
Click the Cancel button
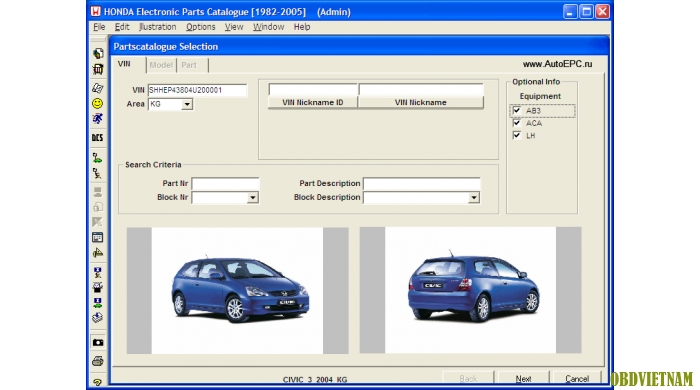(577, 378)
